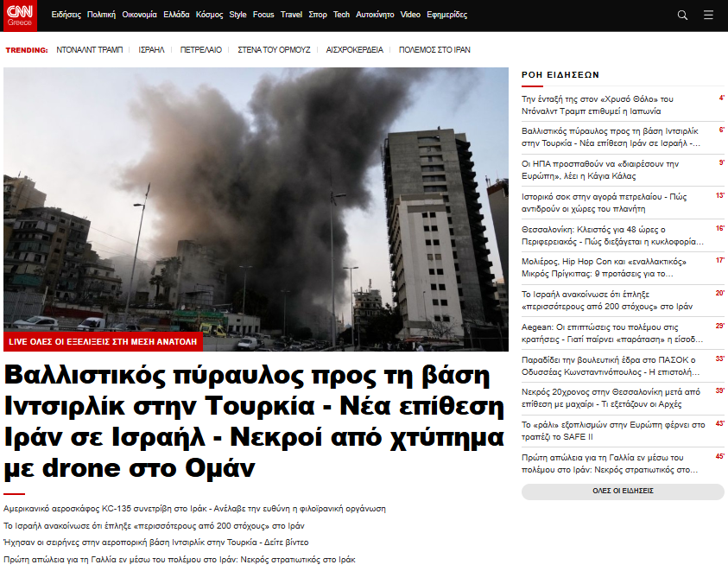Click the CNN Greece logo
The width and height of the screenshot is (728, 571).
click(20, 15)
